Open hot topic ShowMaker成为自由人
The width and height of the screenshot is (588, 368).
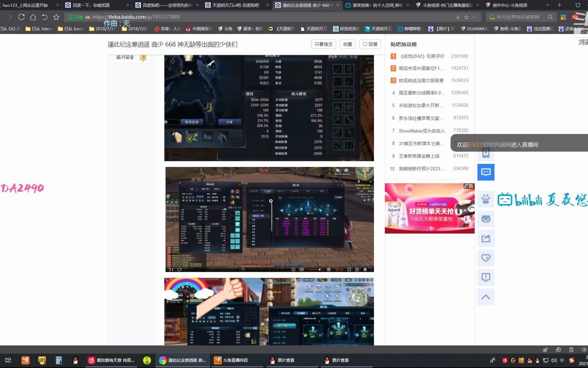[x=422, y=131]
